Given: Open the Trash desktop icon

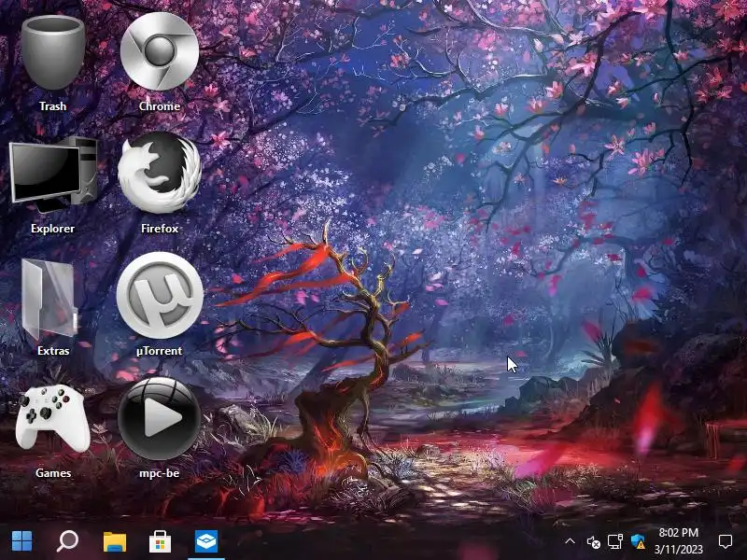Looking at the screenshot, I should click(x=53, y=52).
